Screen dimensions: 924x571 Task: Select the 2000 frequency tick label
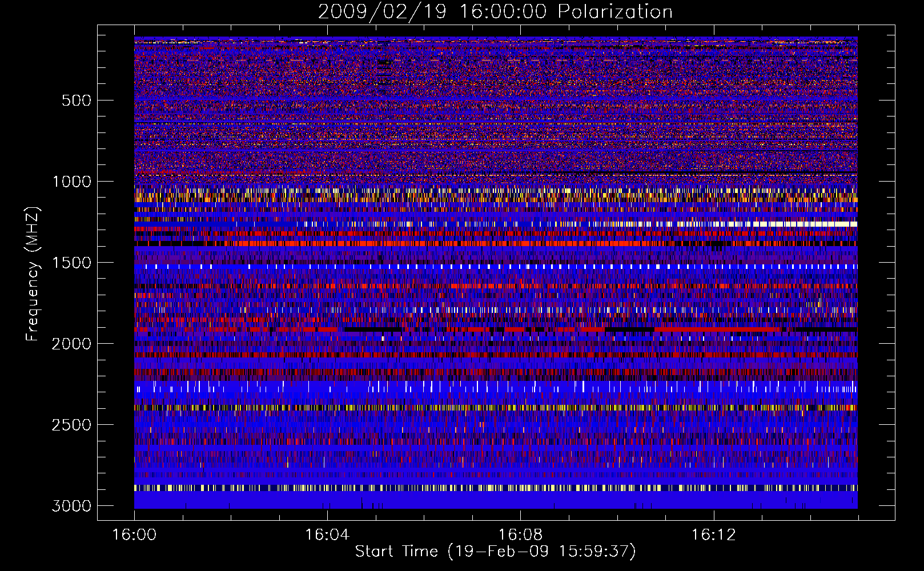[x=71, y=344]
